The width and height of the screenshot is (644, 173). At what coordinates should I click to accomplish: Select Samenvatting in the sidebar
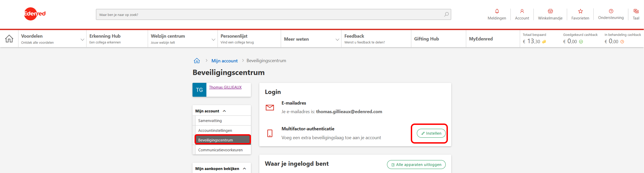pyautogui.click(x=223, y=121)
